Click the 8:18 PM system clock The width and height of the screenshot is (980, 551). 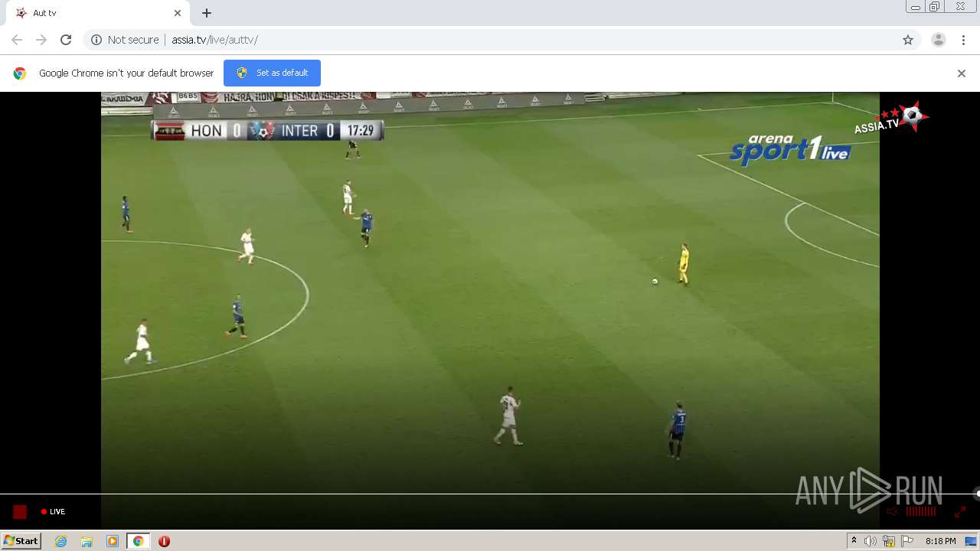(940, 541)
